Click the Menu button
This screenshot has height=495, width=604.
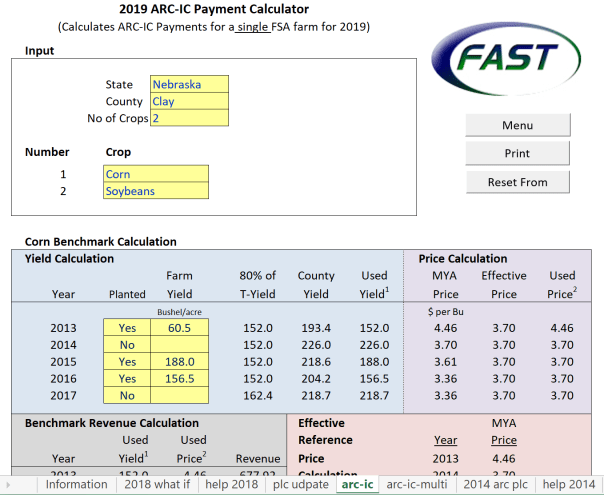click(517, 125)
